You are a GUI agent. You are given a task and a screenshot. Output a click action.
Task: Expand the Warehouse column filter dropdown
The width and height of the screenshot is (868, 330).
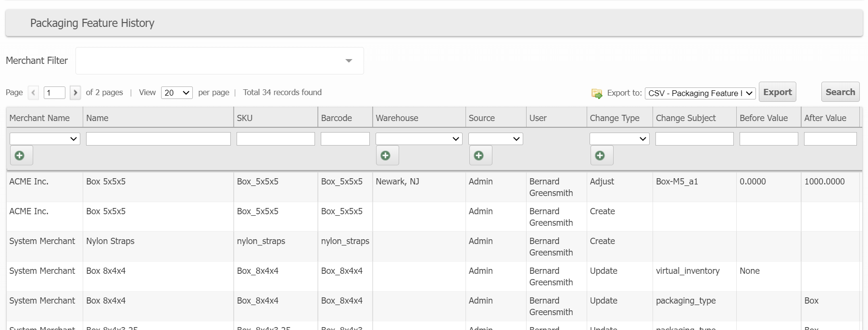418,139
